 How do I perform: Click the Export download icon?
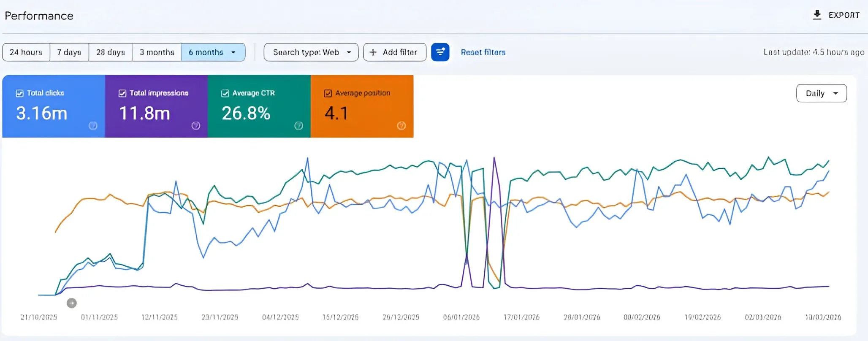click(817, 15)
